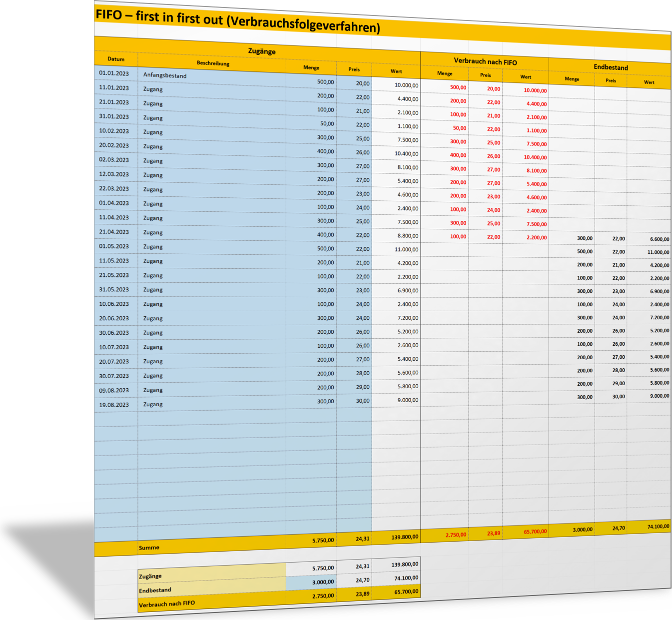Viewport: 672px width, 620px height.
Task: Select Zugänge price cell 30,00 in last row
Action: 363,401
